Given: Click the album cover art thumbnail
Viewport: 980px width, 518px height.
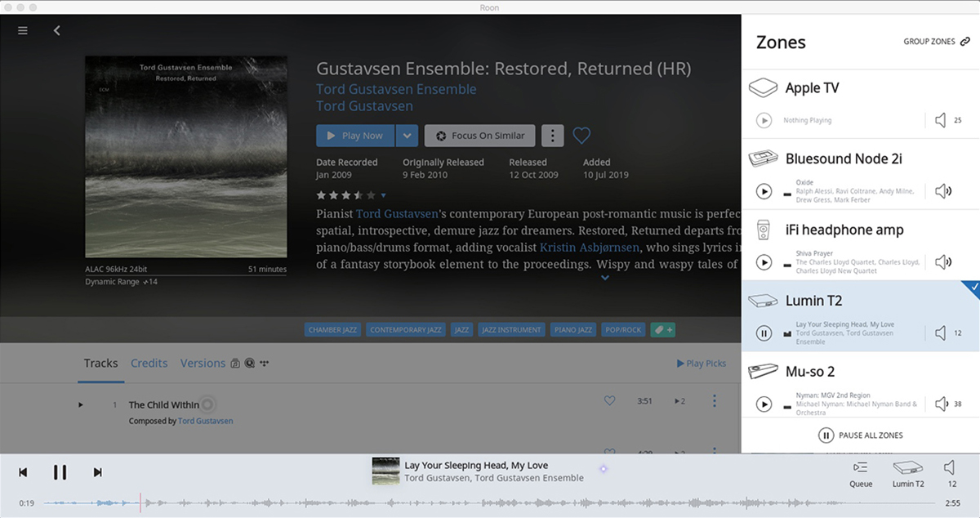Looking at the screenshot, I should (186, 157).
